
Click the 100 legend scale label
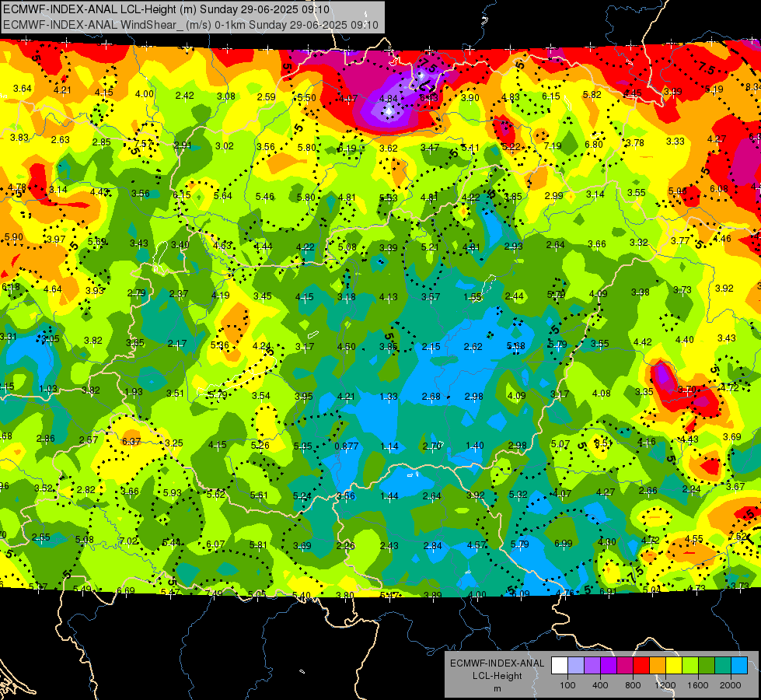coord(567,685)
